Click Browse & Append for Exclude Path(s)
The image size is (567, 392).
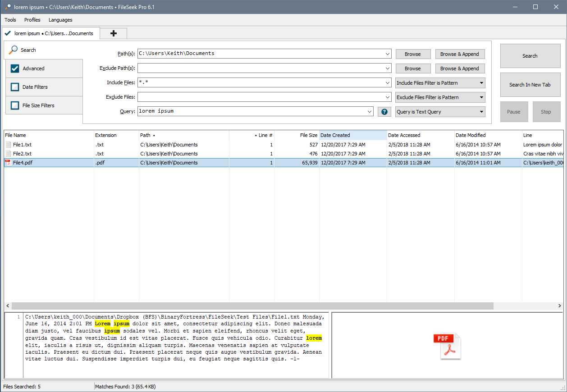[459, 68]
